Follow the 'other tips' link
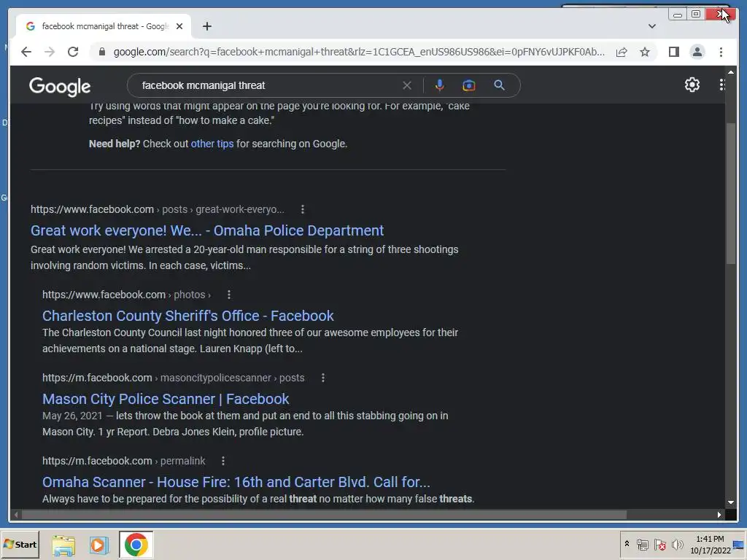The height and width of the screenshot is (560, 747). (212, 144)
